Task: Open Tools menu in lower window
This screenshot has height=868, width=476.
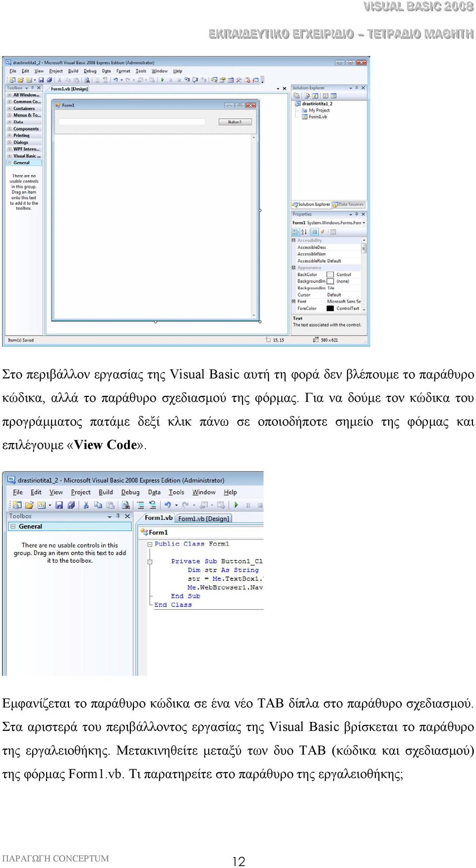Action: click(177, 492)
